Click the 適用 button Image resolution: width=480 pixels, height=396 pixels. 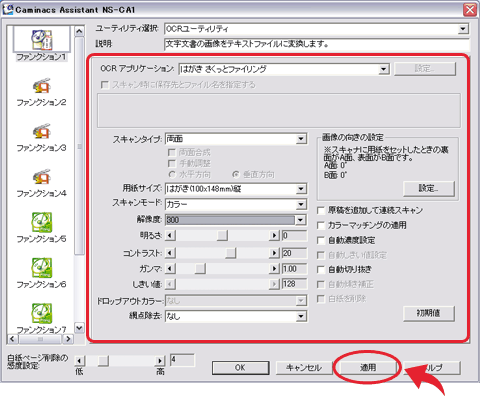pos(368,368)
